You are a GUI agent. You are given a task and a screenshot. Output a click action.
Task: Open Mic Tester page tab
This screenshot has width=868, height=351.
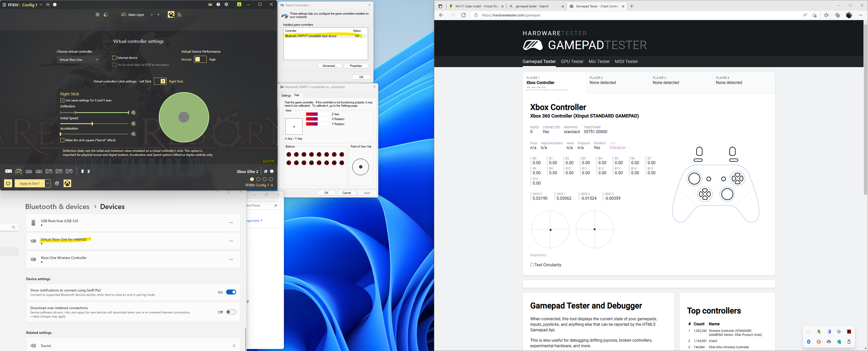pos(599,62)
